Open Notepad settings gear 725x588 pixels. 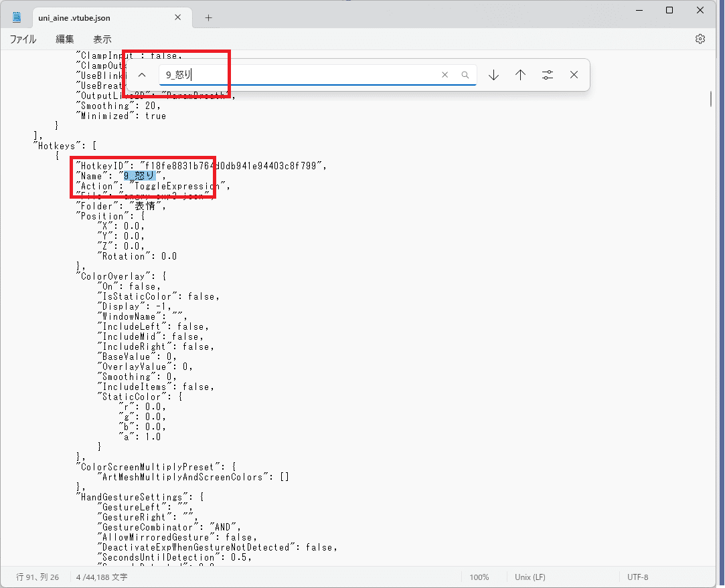click(700, 39)
